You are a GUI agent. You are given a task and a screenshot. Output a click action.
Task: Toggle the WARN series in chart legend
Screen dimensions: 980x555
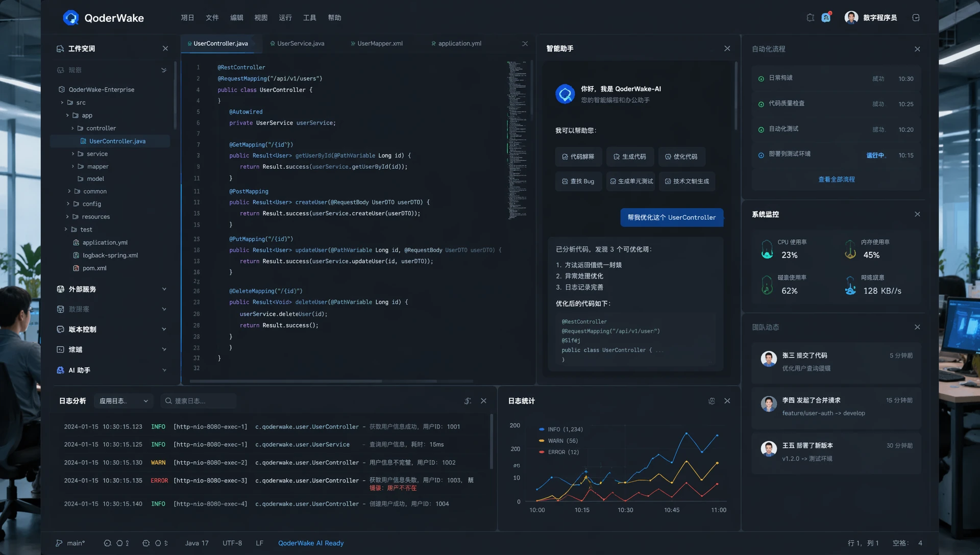558,441
